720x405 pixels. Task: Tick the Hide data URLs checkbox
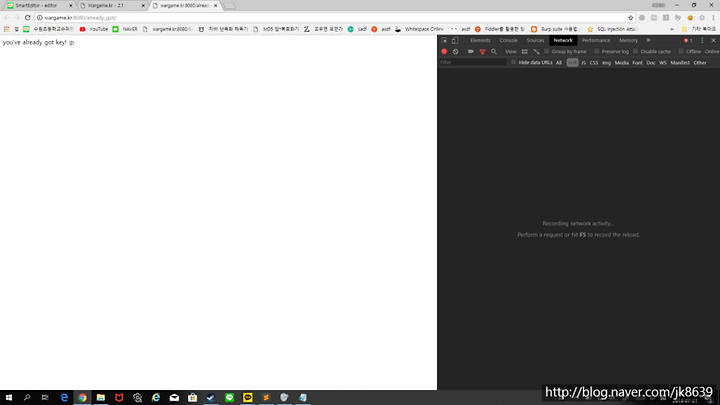513,62
